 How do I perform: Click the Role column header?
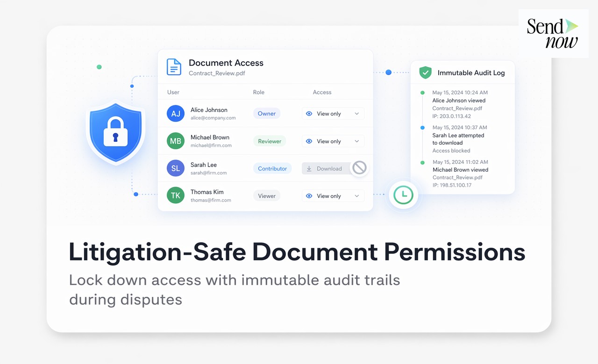click(x=258, y=92)
